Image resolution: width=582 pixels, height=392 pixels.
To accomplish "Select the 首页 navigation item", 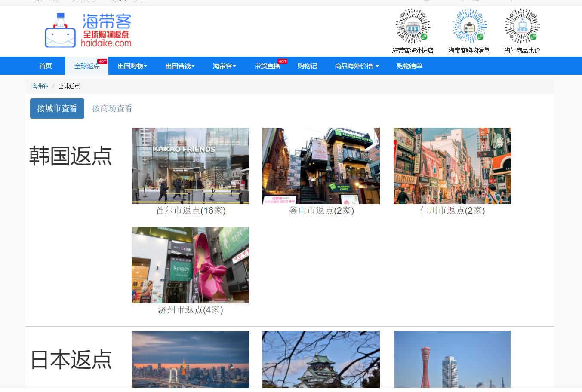I will pos(45,66).
